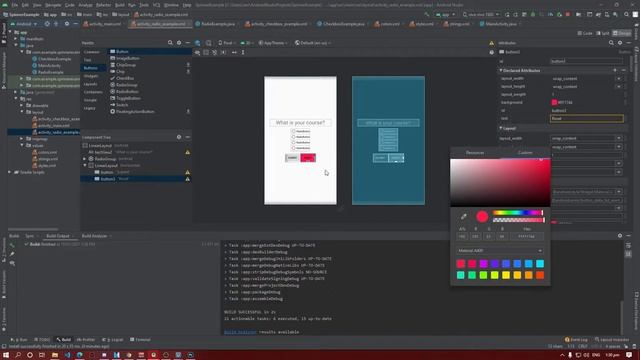The height and width of the screenshot is (360, 640).
Task: Open build output settings gear
Action: [x=620, y=236]
